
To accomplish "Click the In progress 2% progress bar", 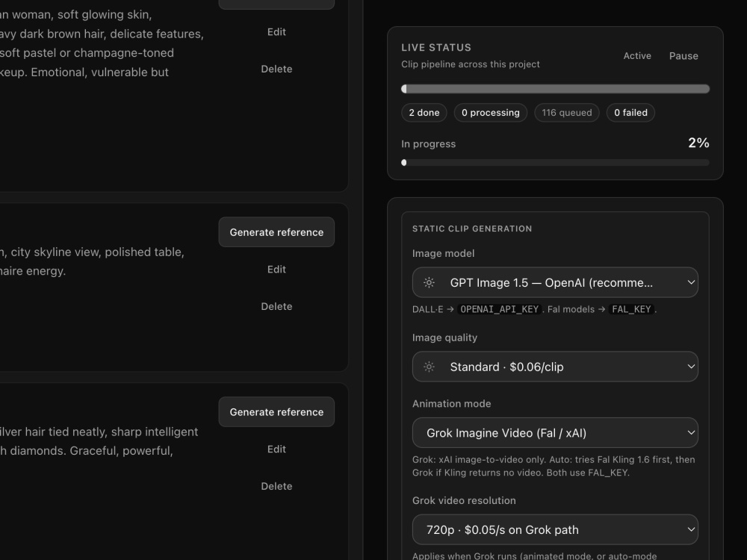I will click(x=556, y=162).
